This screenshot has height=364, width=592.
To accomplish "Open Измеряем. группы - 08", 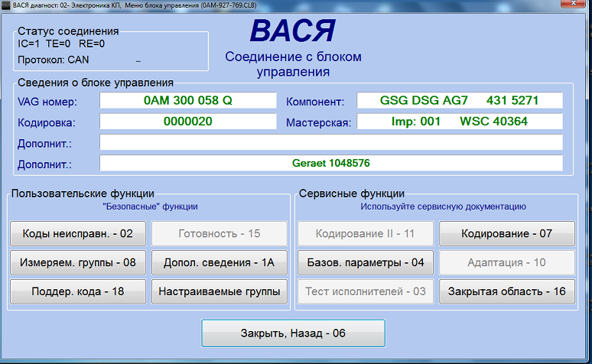I will [x=78, y=262].
